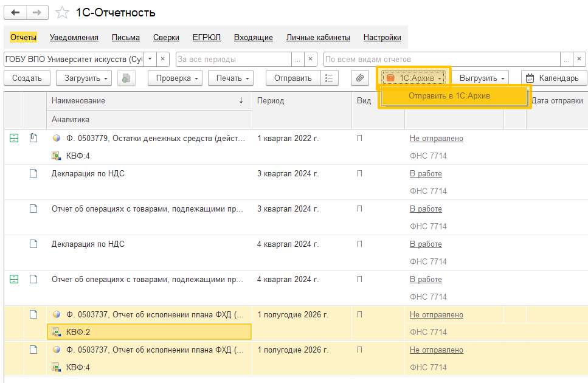
Task: Open Не отправлено link for Ф. 0503779
Action: 436,138
